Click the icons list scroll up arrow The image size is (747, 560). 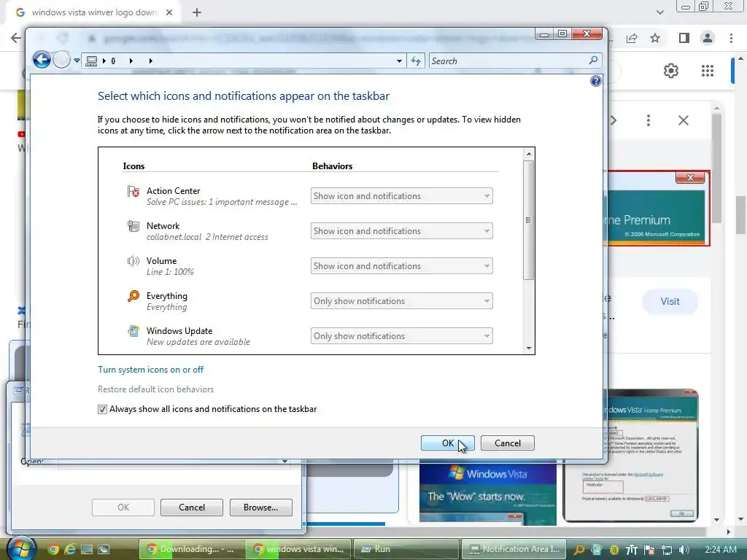(528, 154)
